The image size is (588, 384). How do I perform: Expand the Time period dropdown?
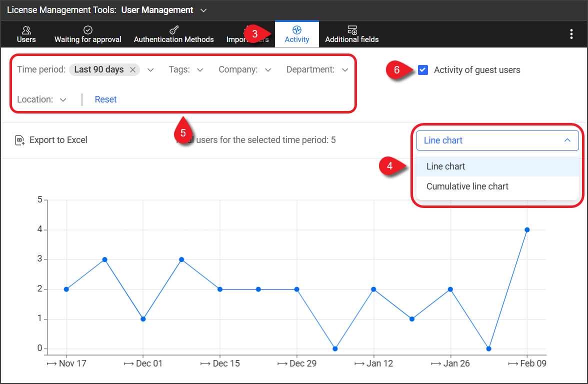point(150,70)
